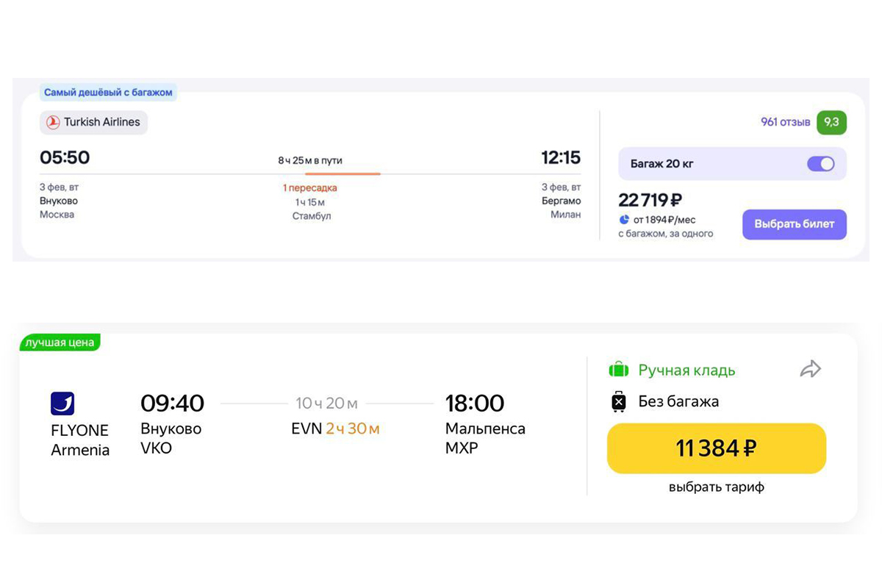
Task: Click the orange layover segment on timeline
Action: click(x=352, y=174)
